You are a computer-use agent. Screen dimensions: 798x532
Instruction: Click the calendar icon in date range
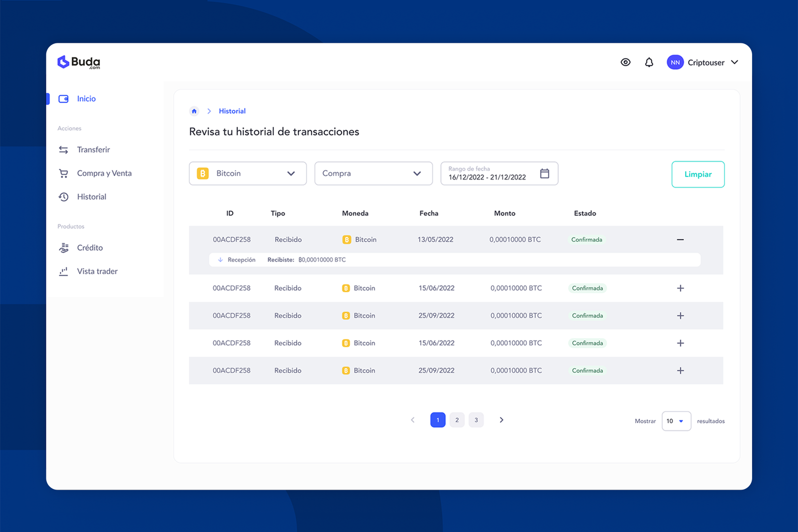545,174
